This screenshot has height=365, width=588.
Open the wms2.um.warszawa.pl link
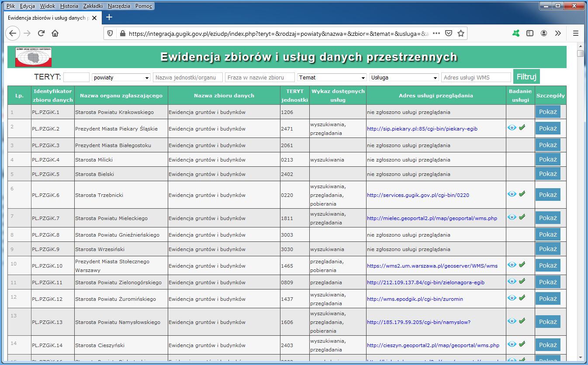pos(432,266)
